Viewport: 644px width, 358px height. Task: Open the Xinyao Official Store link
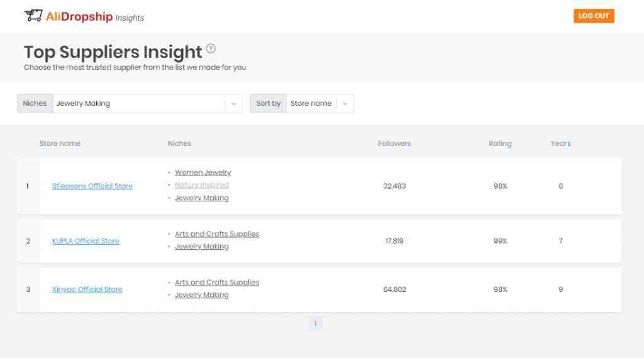click(x=87, y=289)
